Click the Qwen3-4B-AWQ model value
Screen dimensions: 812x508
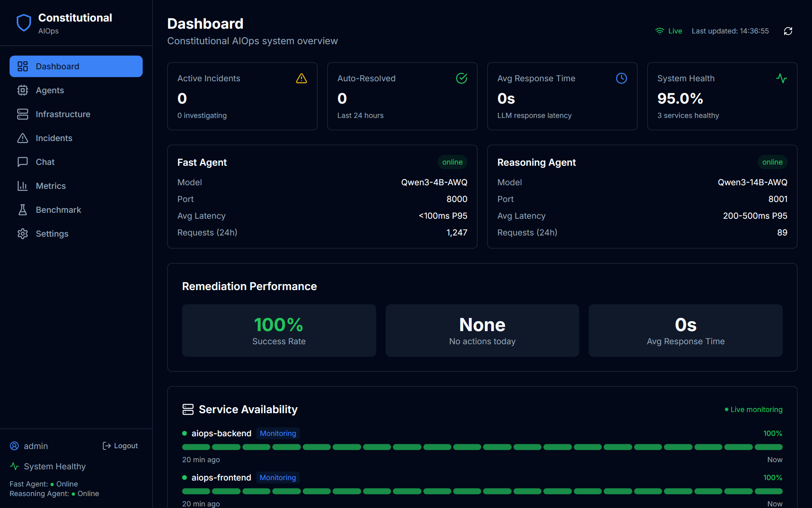point(434,182)
